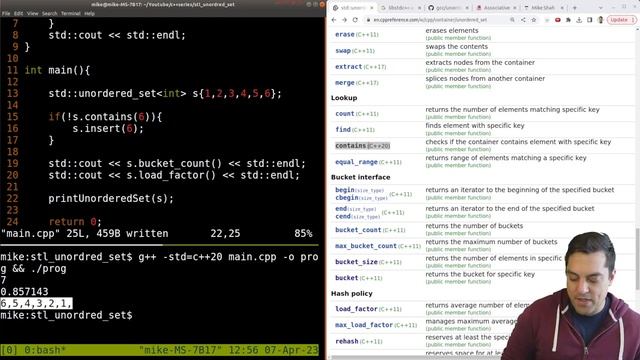Expand the tab search dropdown arrow
Screen dimensions: 640x360
point(600,7)
